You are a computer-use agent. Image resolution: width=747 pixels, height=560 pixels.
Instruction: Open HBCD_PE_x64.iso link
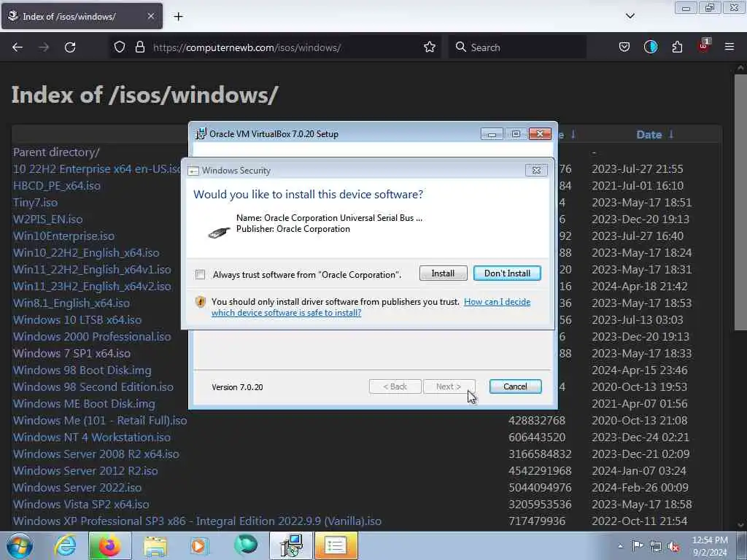57,186
